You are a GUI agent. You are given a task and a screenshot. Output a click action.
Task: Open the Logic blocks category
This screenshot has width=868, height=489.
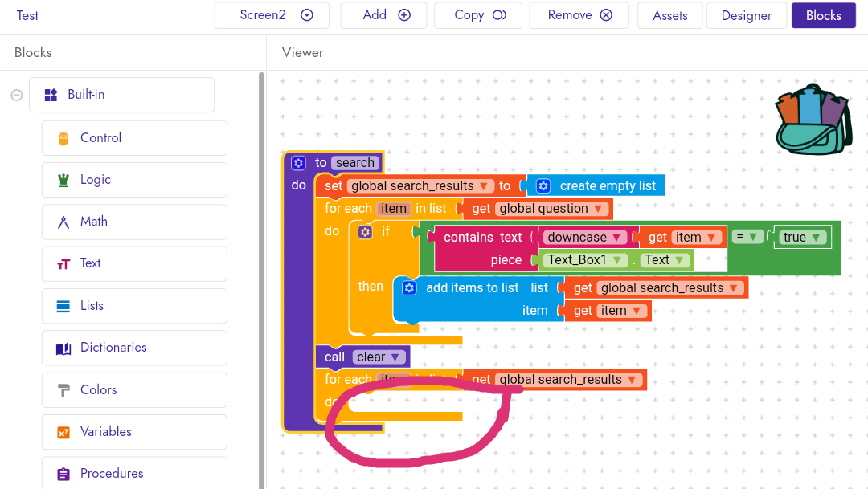pyautogui.click(x=134, y=180)
